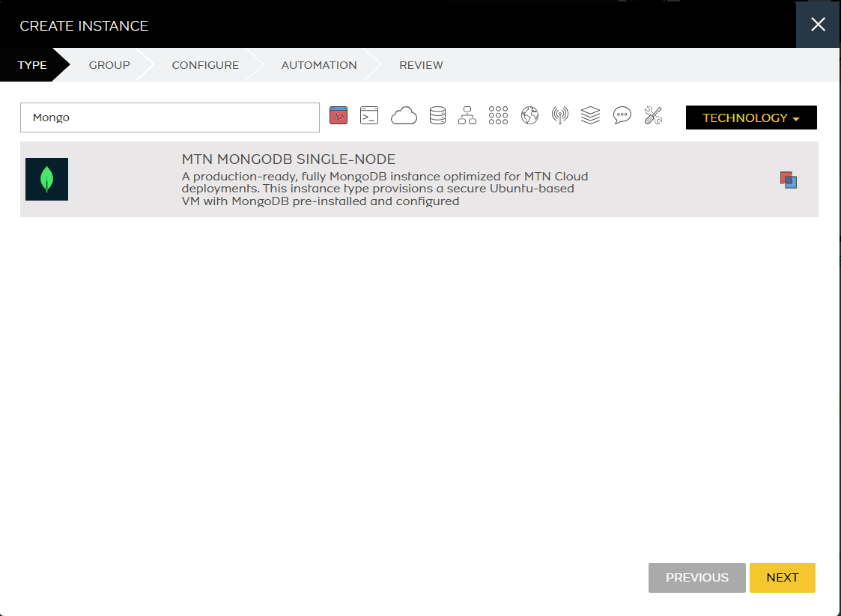Filter by chat bubble messaging icon
Viewport: 841px width, 616px height.
pyautogui.click(x=622, y=116)
